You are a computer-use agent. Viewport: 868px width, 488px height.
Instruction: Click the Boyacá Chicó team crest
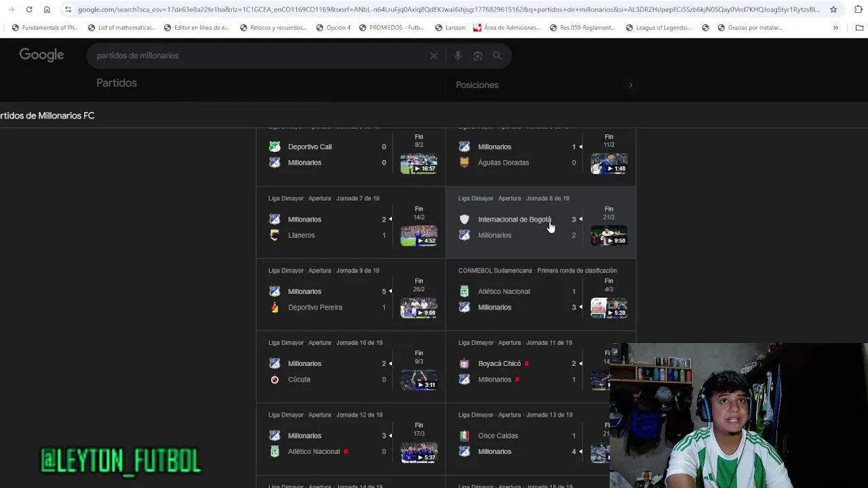click(x=465, y=363)
